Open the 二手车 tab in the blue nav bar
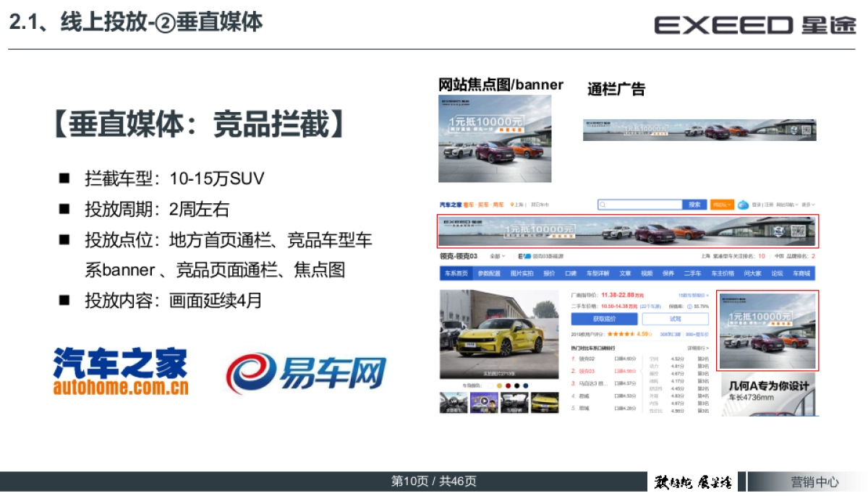The width and height of the screenshot is (868, 496). [692, 273]
